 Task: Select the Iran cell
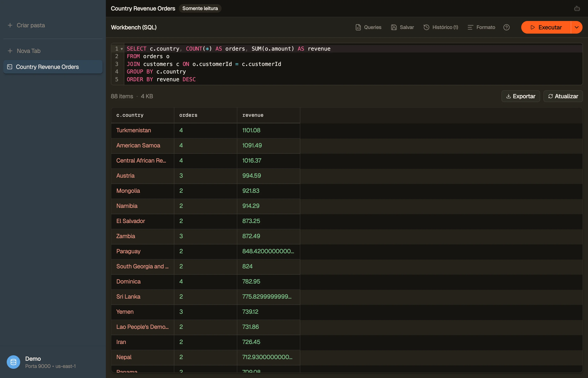143,342
